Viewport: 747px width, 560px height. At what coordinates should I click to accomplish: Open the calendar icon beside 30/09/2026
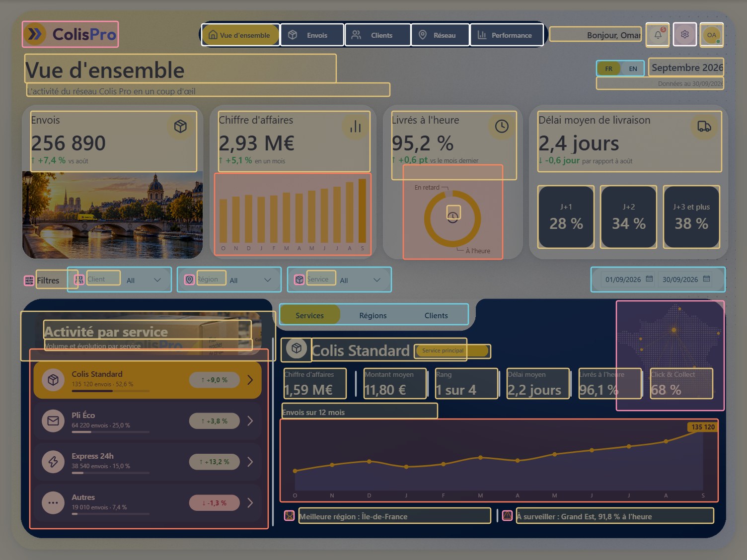point(707,279)
